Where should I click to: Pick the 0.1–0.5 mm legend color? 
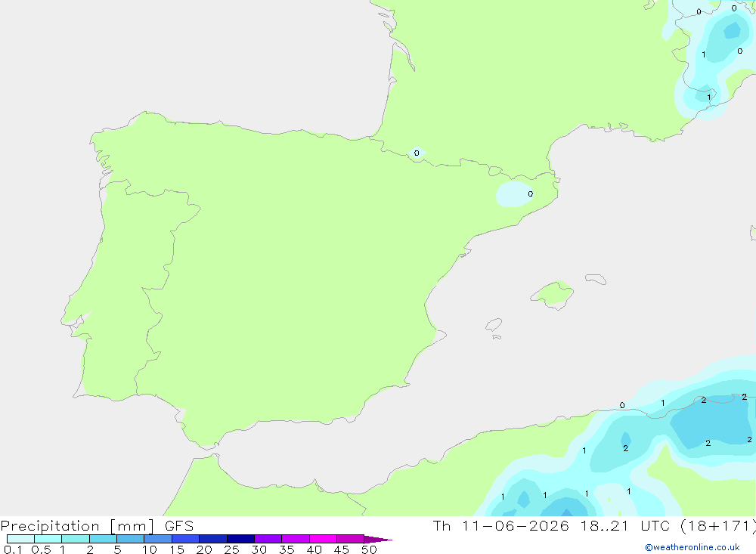pos(20,539)
